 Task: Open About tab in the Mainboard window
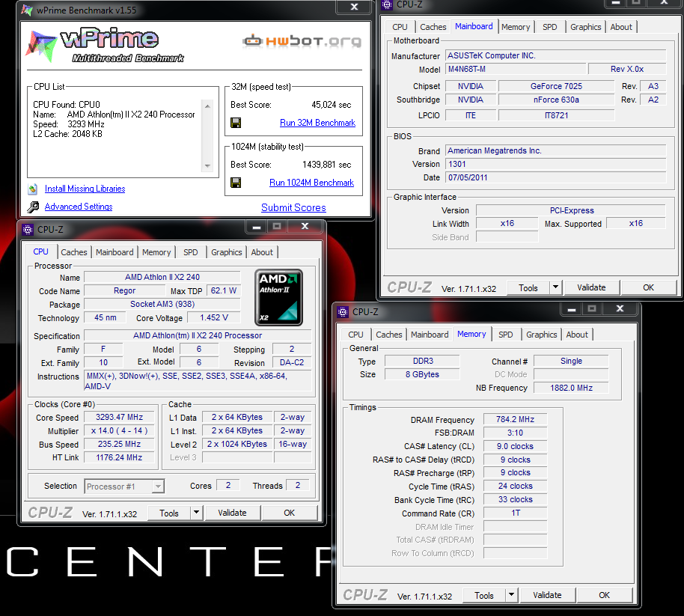point(621,27)
